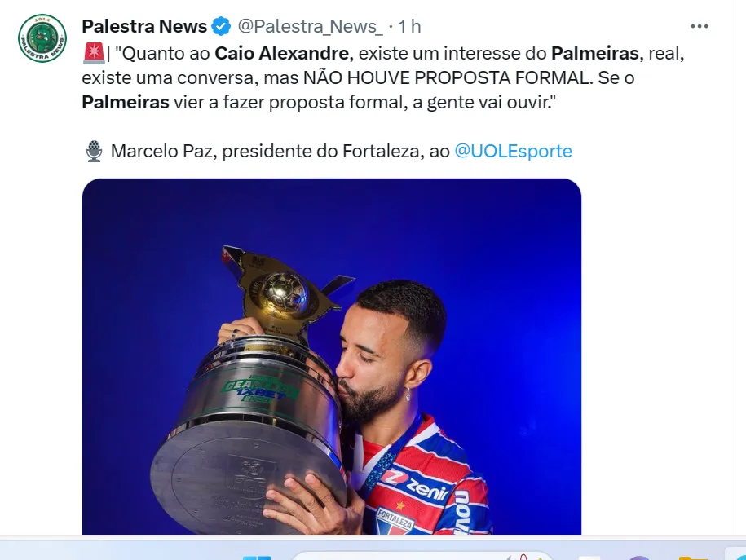Click the tweet text NÃO HOUVE PROPOSTA FORMAL
The width and height of the screenshot is (746, 560).
tap(448, 77)
